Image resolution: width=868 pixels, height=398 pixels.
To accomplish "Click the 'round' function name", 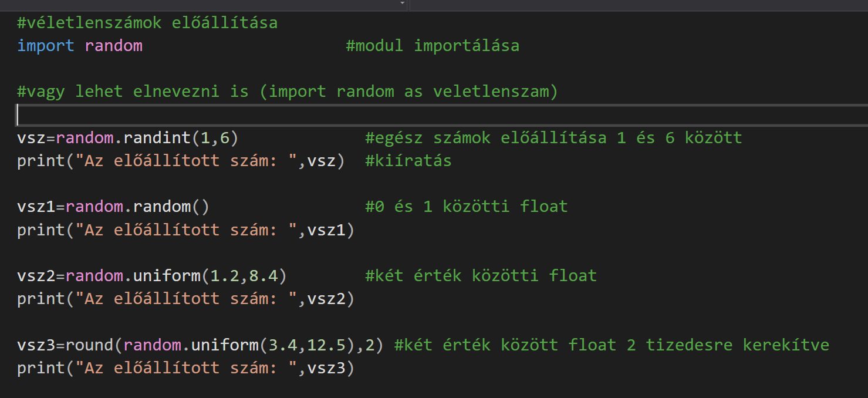I will click(89, 345).
